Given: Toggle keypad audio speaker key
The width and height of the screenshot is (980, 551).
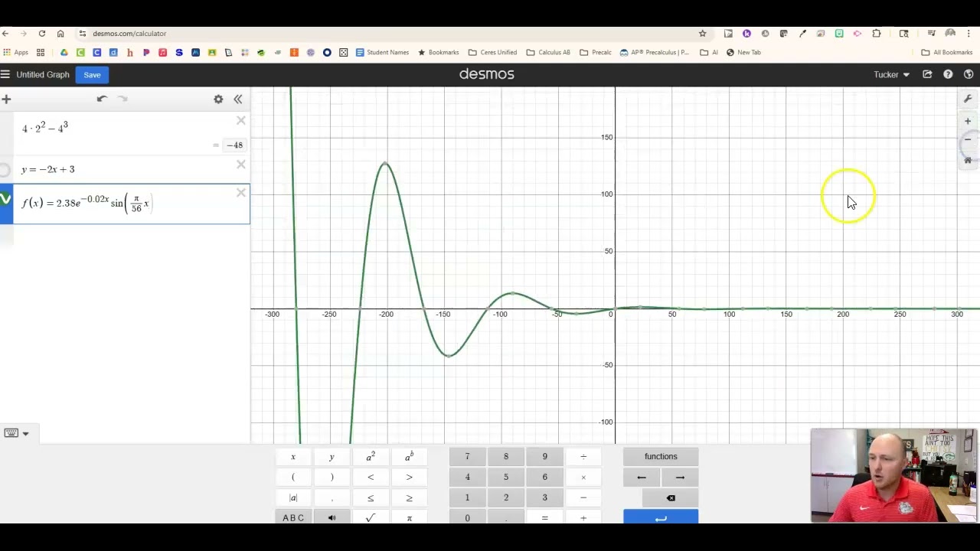Looking at the screenshot, I should coord(332,518).
